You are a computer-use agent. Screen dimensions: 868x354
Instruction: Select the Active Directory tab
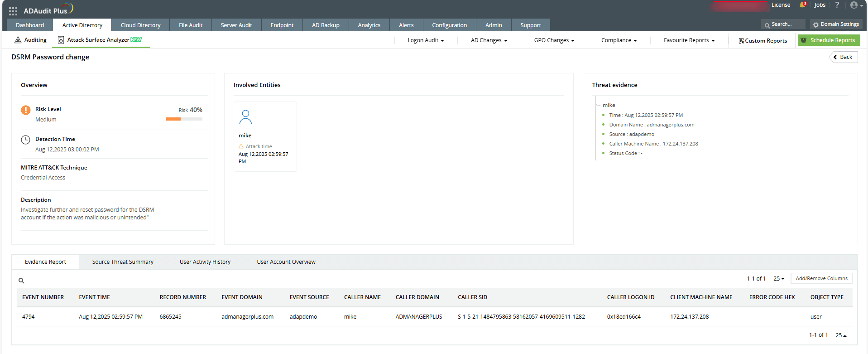(82, 25)
